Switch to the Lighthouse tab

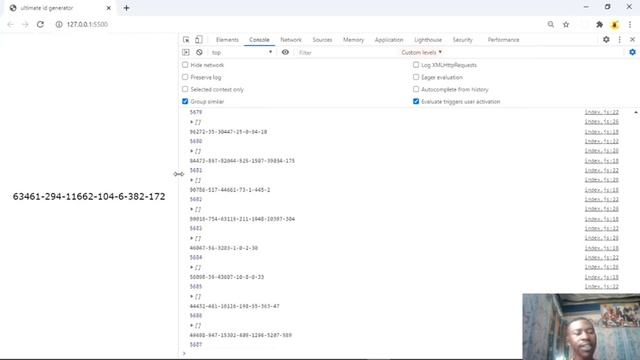point(428,40)
